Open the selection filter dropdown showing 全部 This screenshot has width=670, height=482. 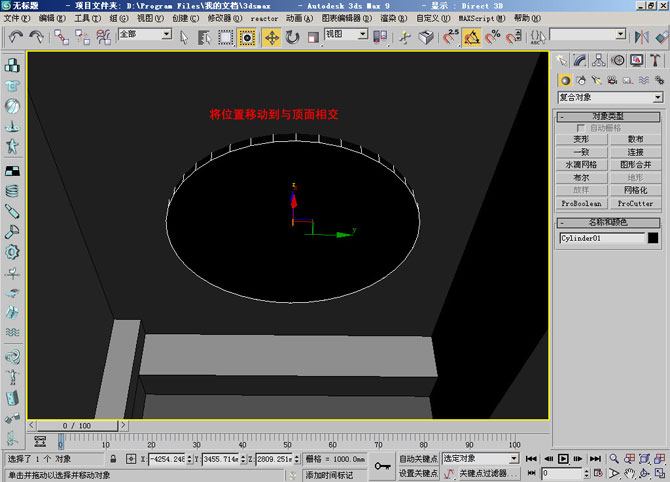[x=145, y=34]
